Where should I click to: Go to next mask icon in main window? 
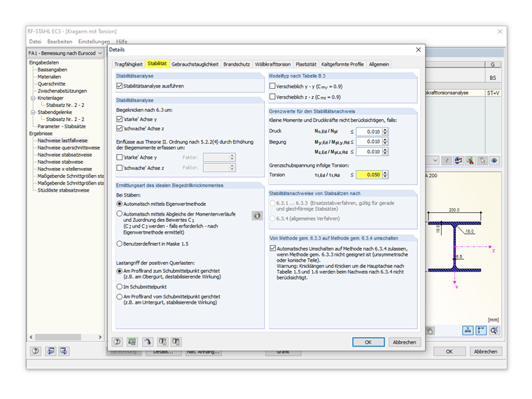64,351
